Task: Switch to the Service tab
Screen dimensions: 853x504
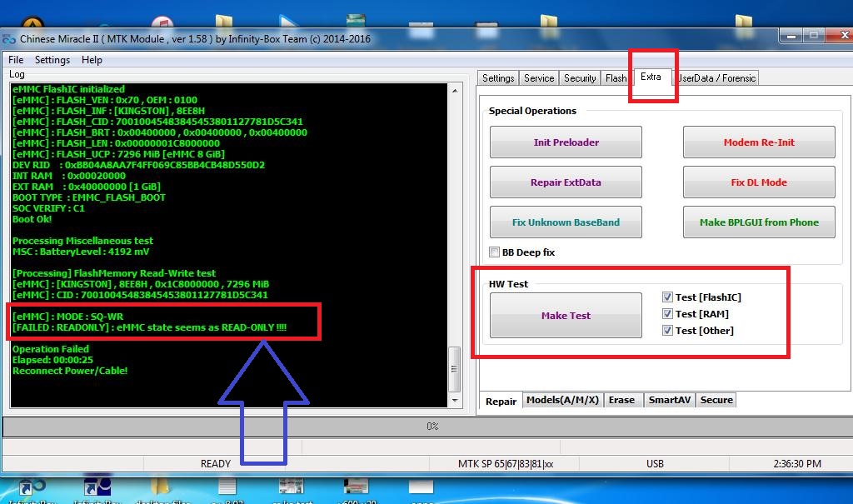Action: tap(539, 78)
